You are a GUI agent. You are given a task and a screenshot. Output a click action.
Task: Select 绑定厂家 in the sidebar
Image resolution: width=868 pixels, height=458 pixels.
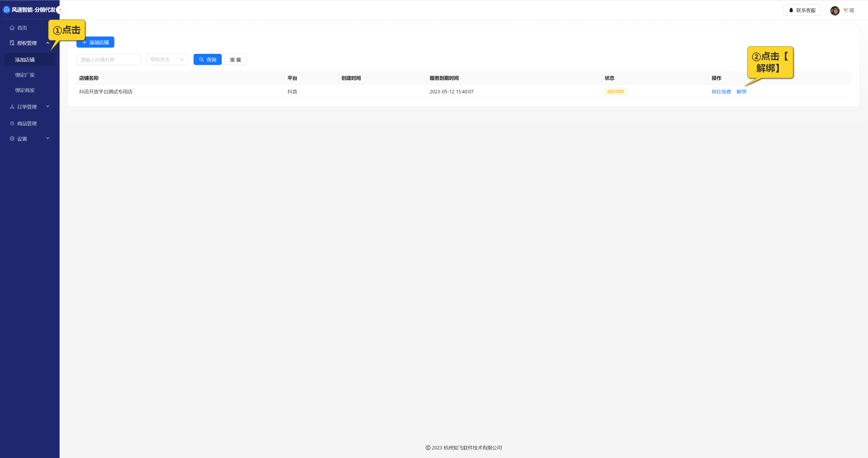click(x=25, y=75)
